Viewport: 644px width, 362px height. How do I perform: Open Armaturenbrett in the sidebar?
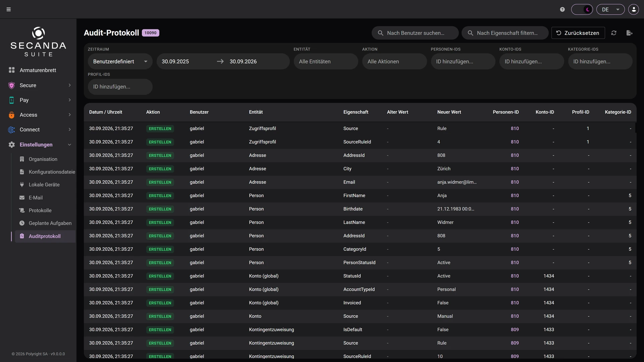point(38,70)
